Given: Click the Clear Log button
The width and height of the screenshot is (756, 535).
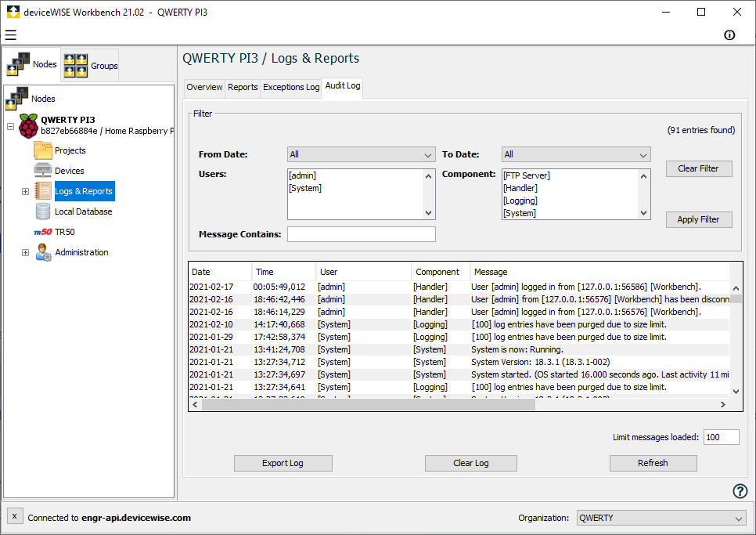Looking at the screenshot, I should [471, 463].
